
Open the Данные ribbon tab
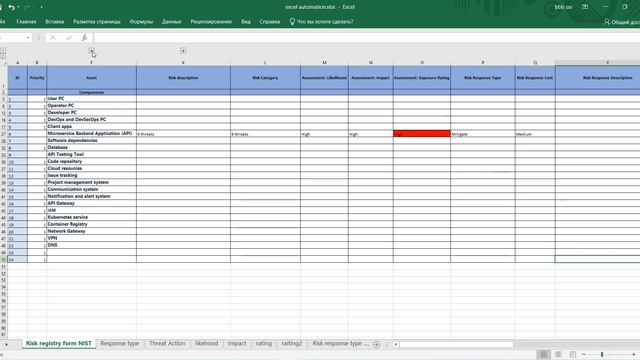coord(171,22)
